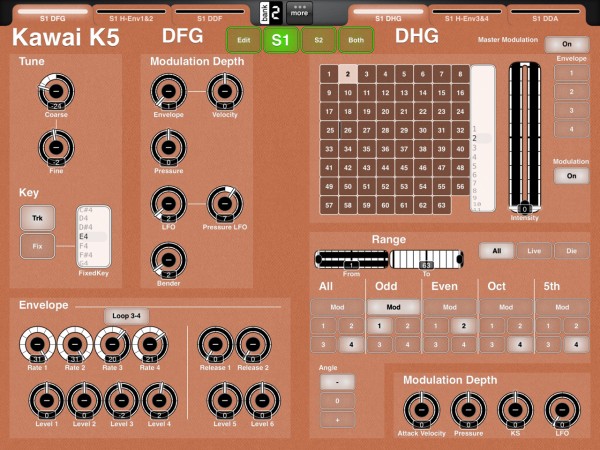Click the Release 2 knob

tap(253, 344)
